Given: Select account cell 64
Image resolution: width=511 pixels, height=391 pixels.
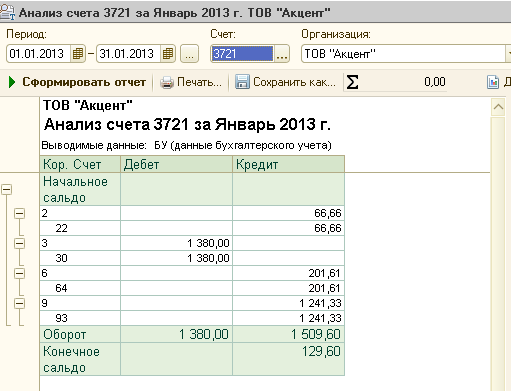Looking at the screenshot, I should [x=80, y=288].
